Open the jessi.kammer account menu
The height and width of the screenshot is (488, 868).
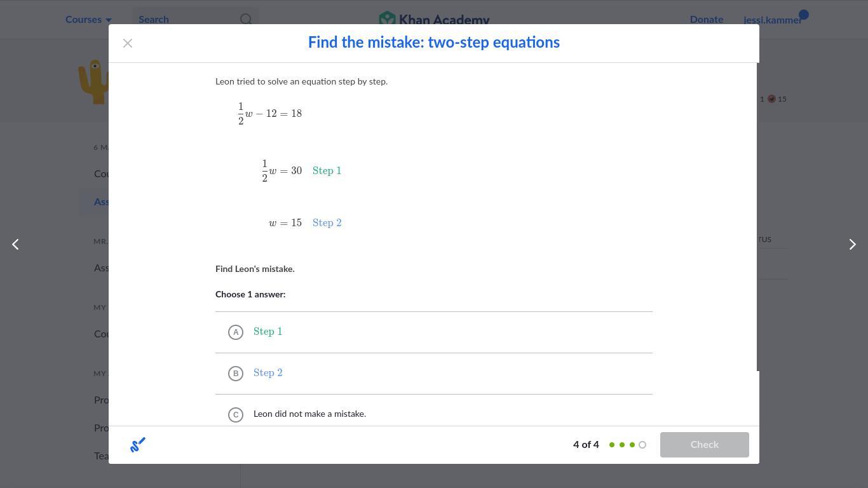772,20
